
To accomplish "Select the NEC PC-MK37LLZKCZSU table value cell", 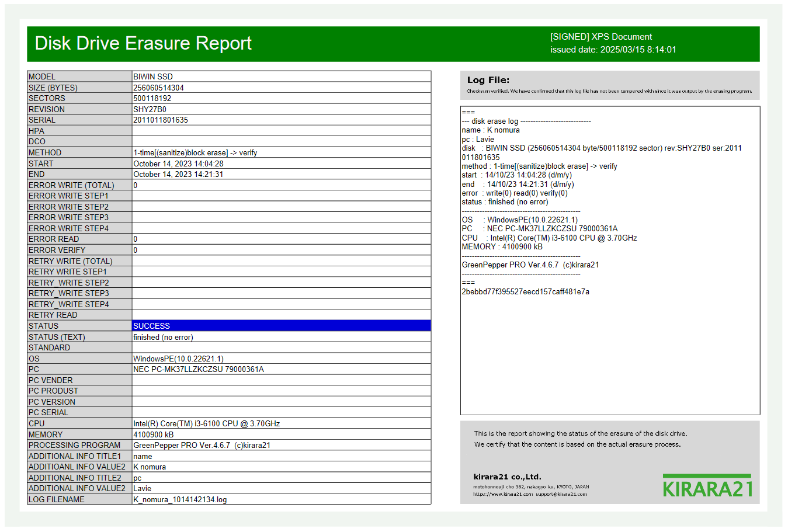I will [282, 369].
